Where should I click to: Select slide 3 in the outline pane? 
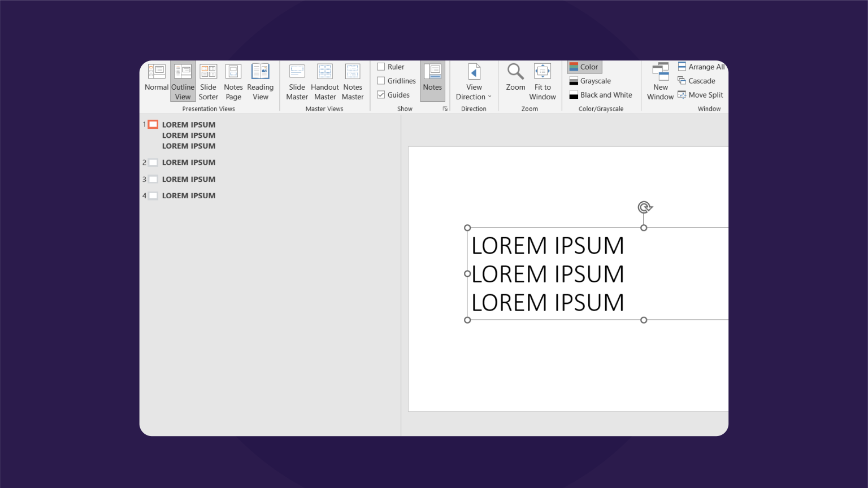(x=188, y=179)
